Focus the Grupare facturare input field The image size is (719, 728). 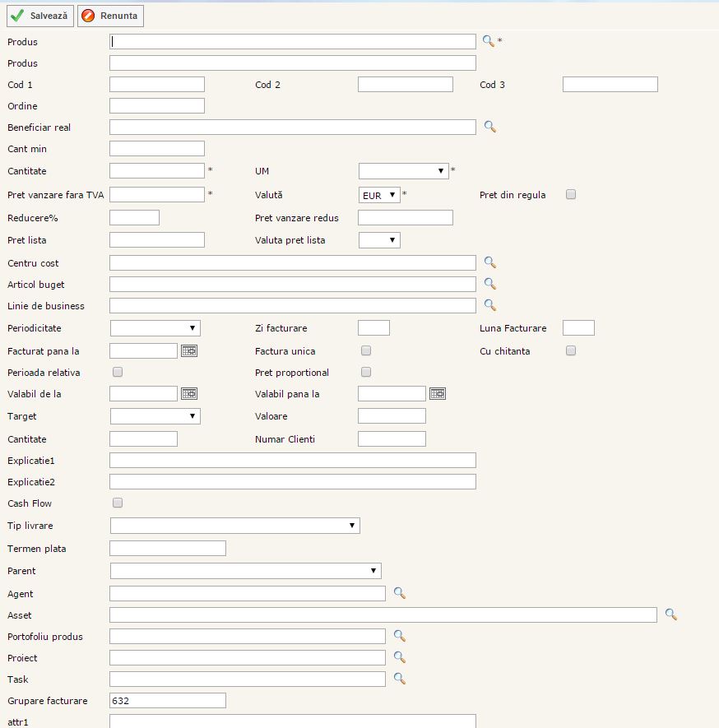click(167, 701)
